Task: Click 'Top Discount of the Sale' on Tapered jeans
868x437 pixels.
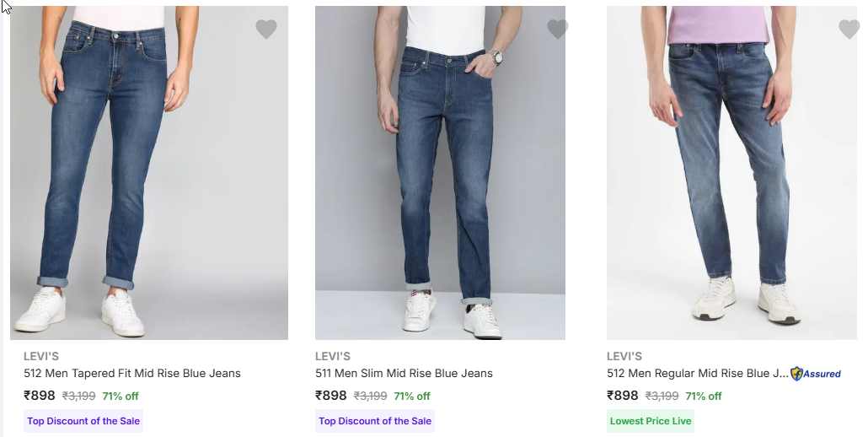Action: (x=83, y=421)
